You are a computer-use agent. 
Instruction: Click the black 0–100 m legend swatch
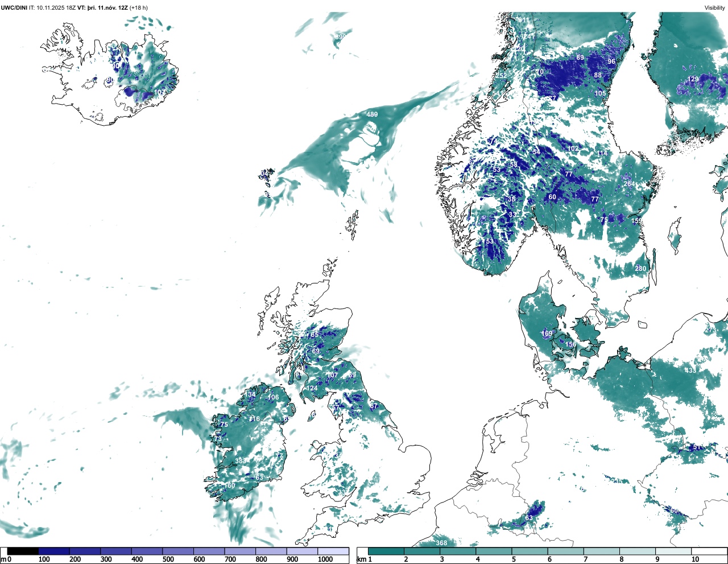(23, 551)
